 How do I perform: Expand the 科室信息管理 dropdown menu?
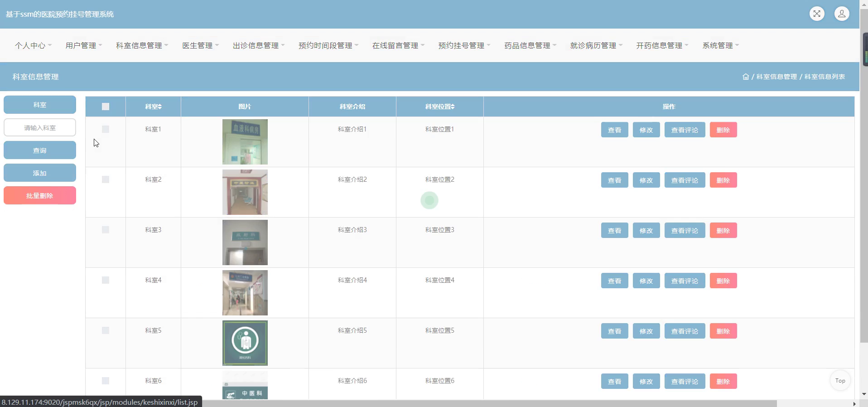[142, 45]
